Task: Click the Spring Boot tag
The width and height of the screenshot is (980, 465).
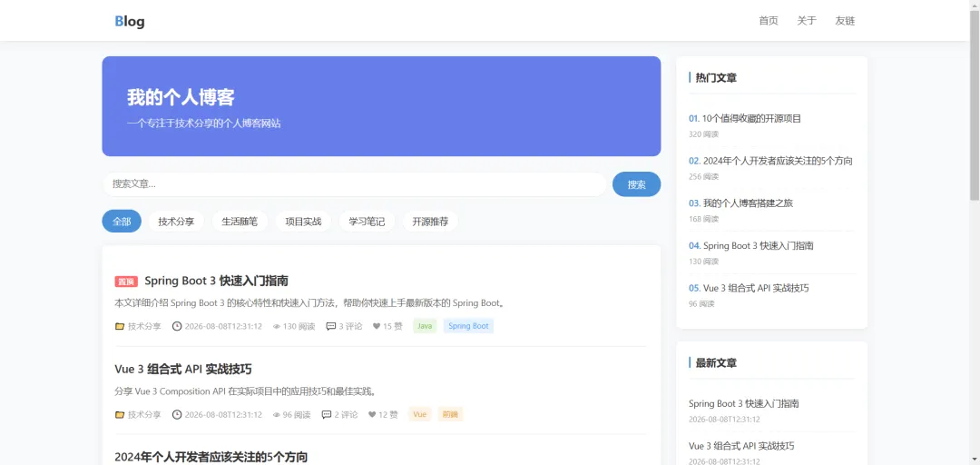Action: coord(469,326)
